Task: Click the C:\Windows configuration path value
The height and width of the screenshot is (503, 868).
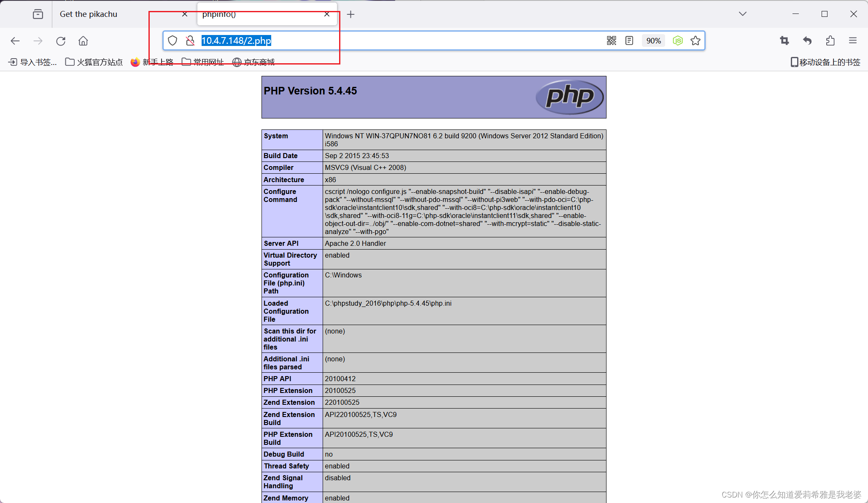Action: tap(343, 275)
